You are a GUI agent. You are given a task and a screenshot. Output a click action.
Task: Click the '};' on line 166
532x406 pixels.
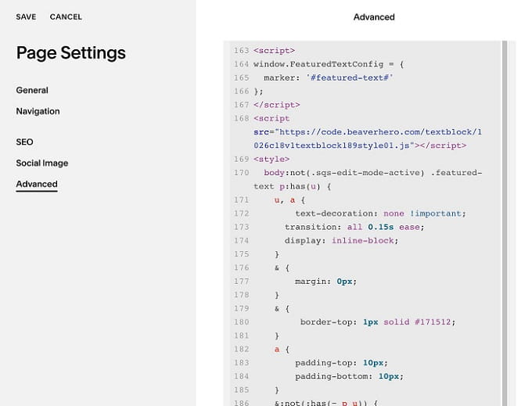[x=258, y=92]
